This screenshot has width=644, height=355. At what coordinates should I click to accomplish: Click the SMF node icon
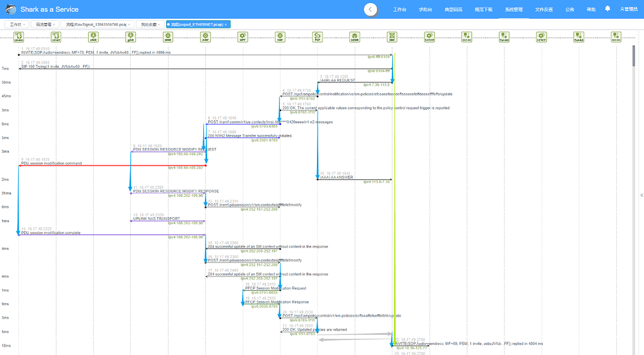280,37
